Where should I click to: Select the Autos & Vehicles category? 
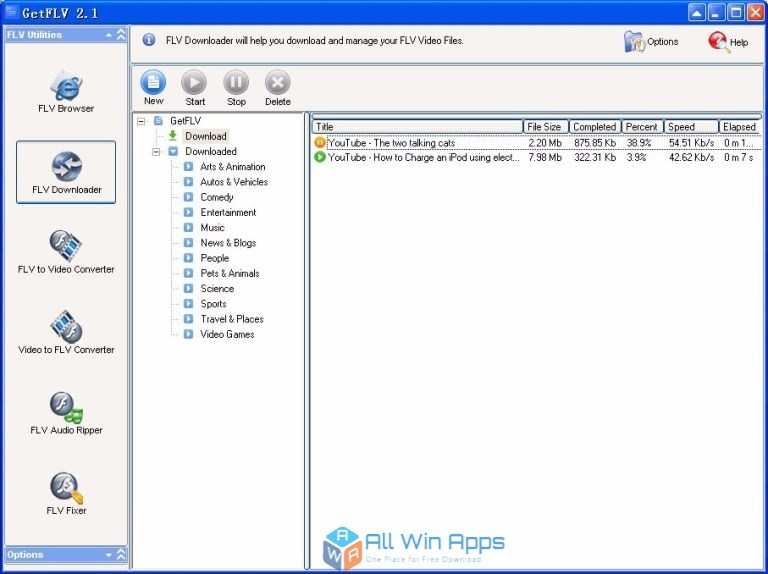[234, 182]
